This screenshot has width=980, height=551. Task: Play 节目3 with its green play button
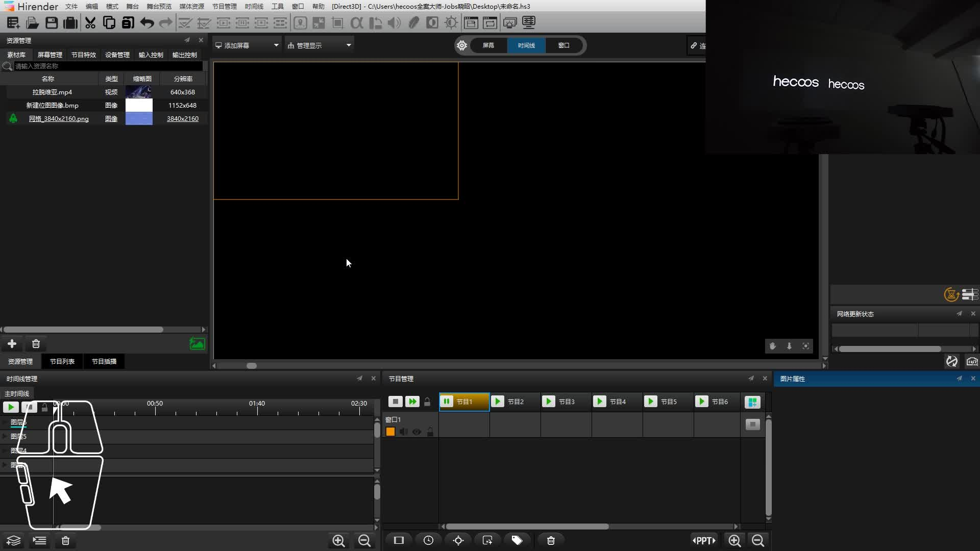click(x=549, y=402)
